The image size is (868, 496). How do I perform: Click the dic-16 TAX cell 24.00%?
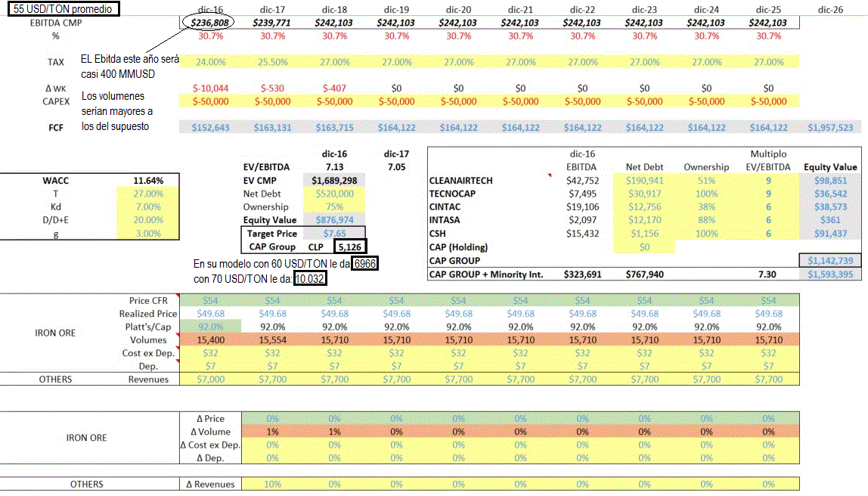[210, 62]
